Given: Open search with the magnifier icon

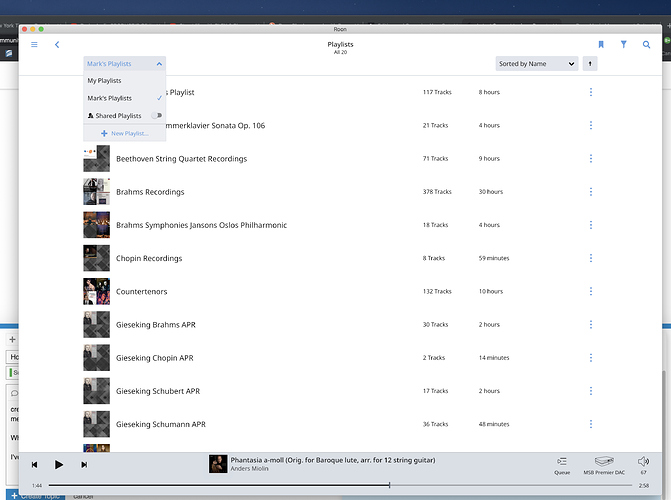Looking at the screenshot, I should (x=646, y=45).
